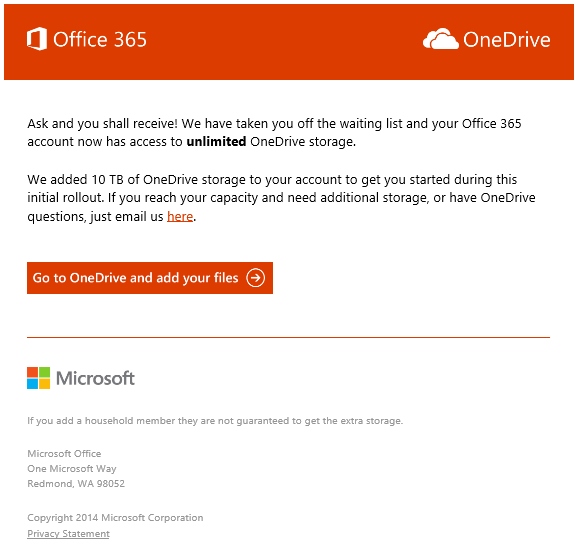579x547 pixels.
Task: Click the red square of the Microsoft logo
Action: point(32,372)
